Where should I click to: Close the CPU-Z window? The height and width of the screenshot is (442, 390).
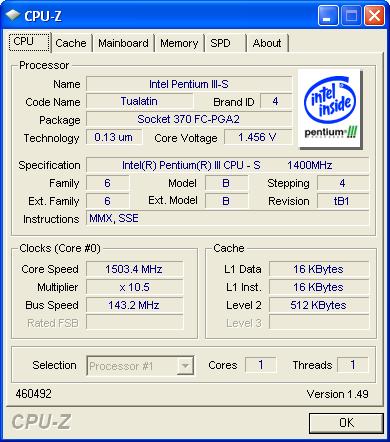click(x=374, y=16)
